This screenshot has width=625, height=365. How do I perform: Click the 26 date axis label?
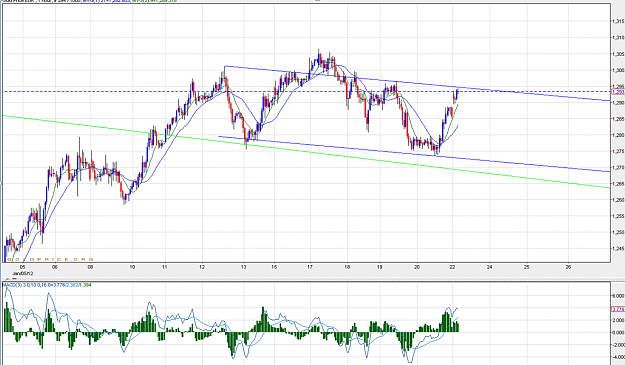click(x=568, y=267)
